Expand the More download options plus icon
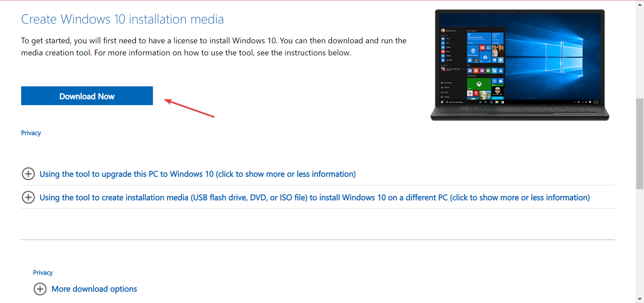Image resolution: width=644 pixels, height=303 pixels. [40, 289]
